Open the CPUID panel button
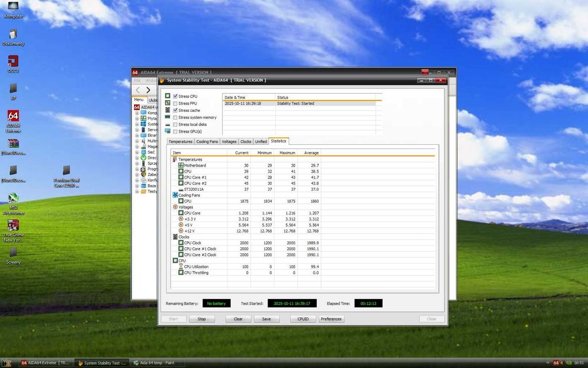 click(x=303, y=319)
